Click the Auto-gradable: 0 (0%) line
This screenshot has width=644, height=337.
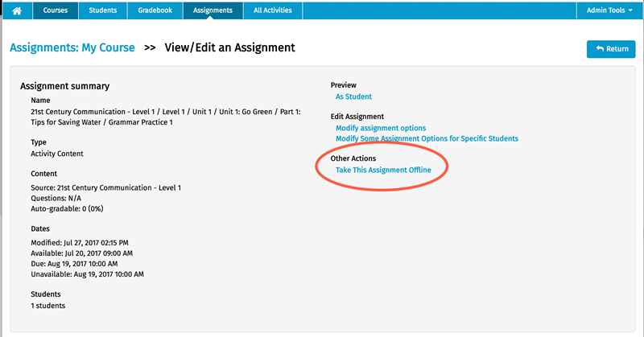point(67,208)
